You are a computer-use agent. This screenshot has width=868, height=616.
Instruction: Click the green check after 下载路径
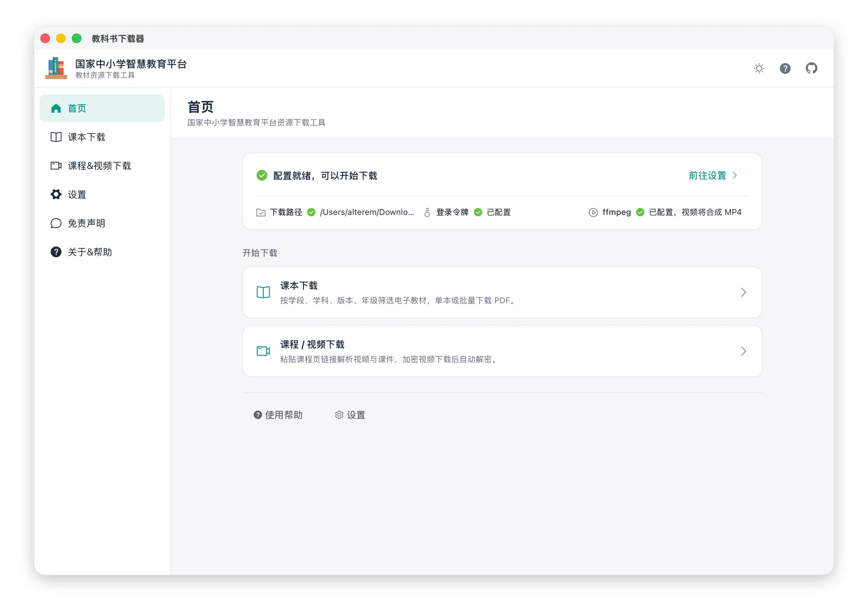311,213
